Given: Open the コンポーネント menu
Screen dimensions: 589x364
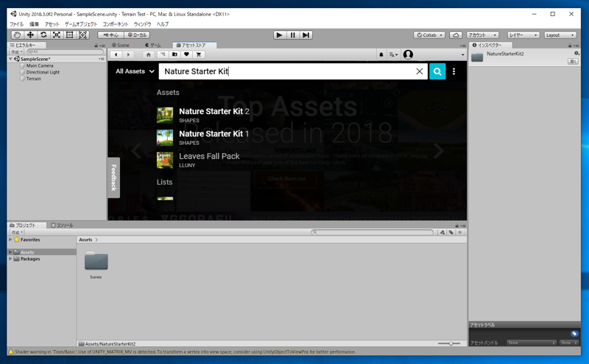Looking at the screenshot, I should (116, 24).
